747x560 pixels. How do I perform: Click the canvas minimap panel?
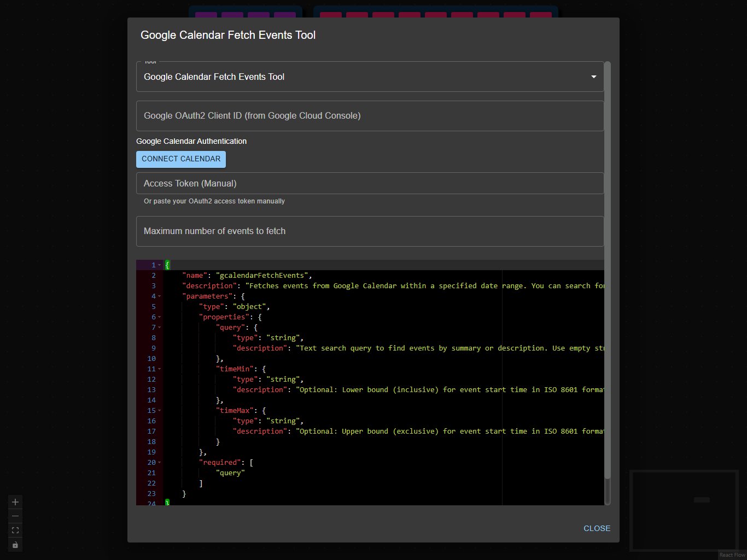click(684, 510)
